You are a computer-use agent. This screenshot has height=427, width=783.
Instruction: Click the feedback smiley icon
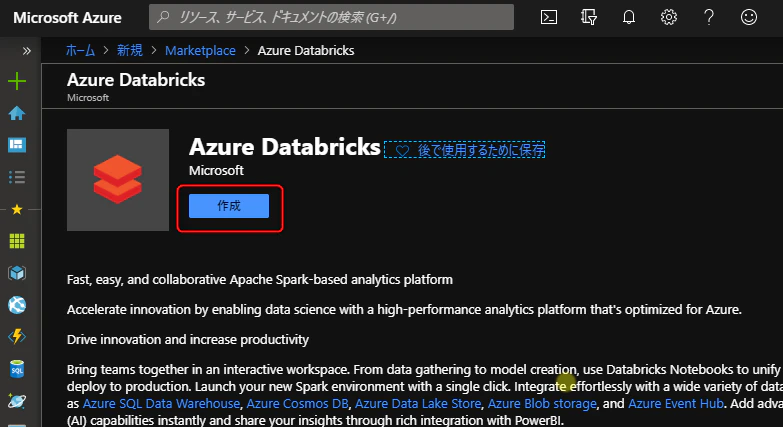coord(748,17)
